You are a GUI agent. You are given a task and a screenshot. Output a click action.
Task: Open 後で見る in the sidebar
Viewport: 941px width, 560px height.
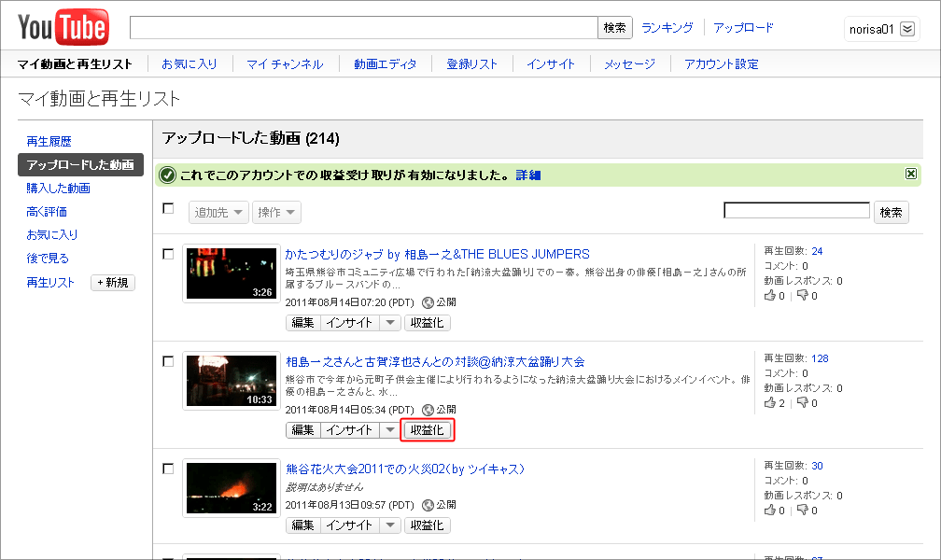coord(48,259)
